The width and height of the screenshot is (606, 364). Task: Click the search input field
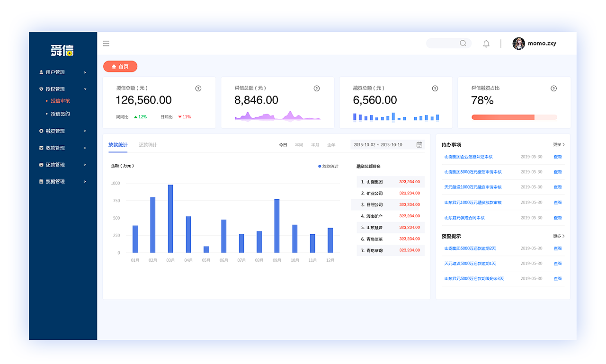449,44
